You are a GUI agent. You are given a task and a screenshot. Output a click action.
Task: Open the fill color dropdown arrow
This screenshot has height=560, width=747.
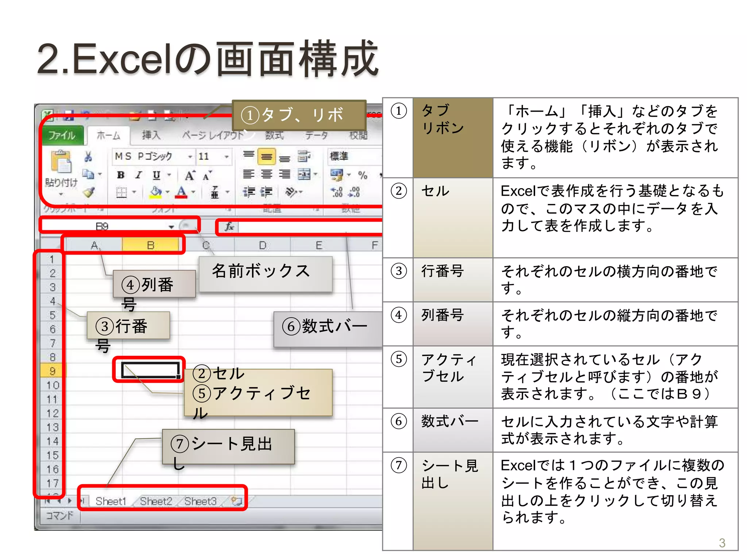[167, 192]
